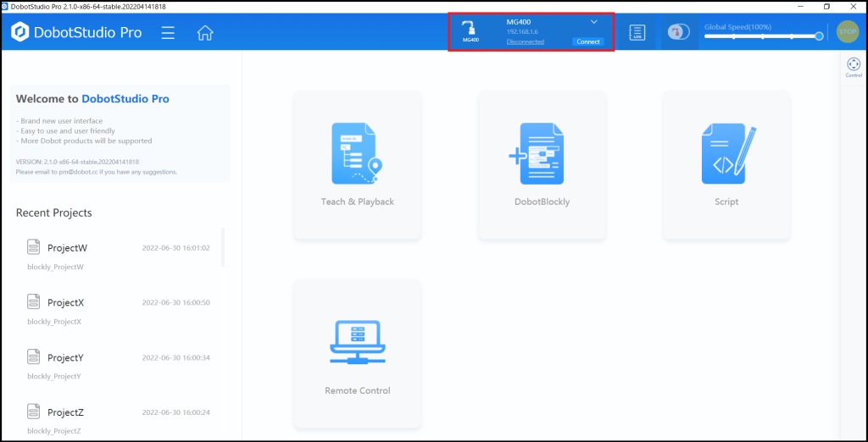Open the Script module

[x=726, y=165]
